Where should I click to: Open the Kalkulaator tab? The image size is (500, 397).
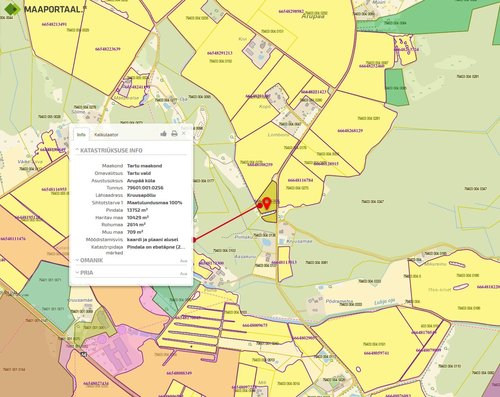106,135
